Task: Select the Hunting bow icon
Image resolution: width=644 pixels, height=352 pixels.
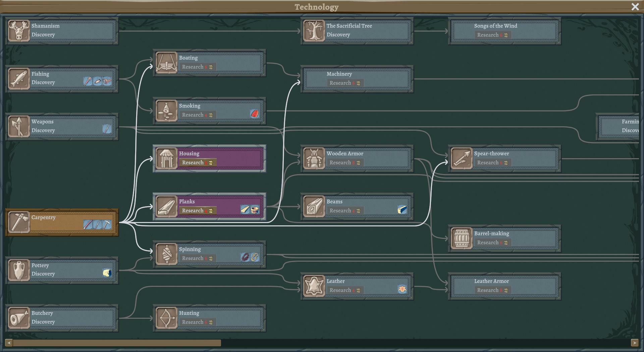Action: click(166, 318)
